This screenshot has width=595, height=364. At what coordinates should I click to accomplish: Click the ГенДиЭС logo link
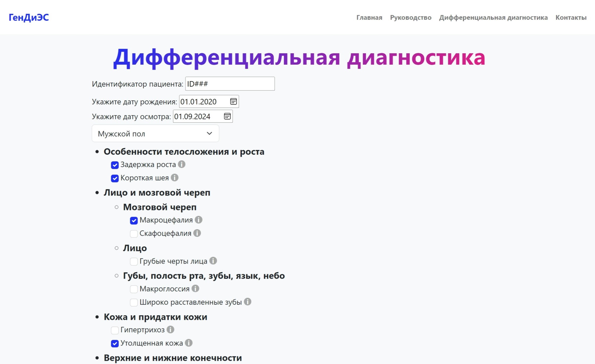coord(29,17)
